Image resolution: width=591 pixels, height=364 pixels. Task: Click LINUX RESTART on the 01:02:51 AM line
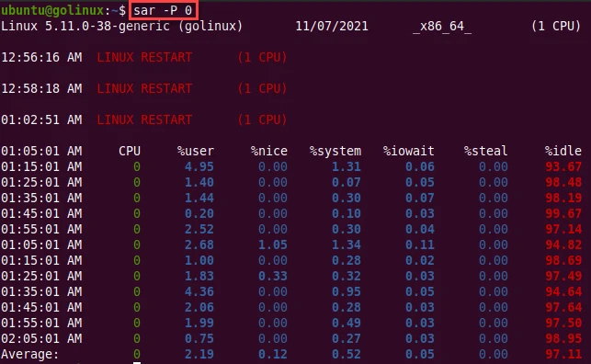pyautogui.click(x=144, y=119)
